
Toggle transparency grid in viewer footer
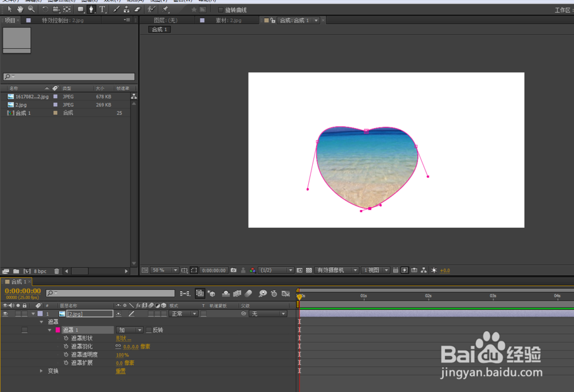click(309, 270)
